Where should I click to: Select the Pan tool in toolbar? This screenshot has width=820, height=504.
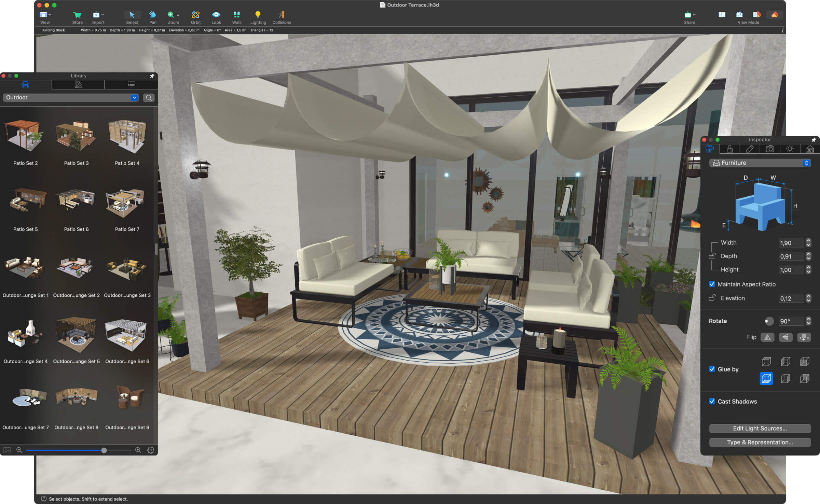point(151,13)
